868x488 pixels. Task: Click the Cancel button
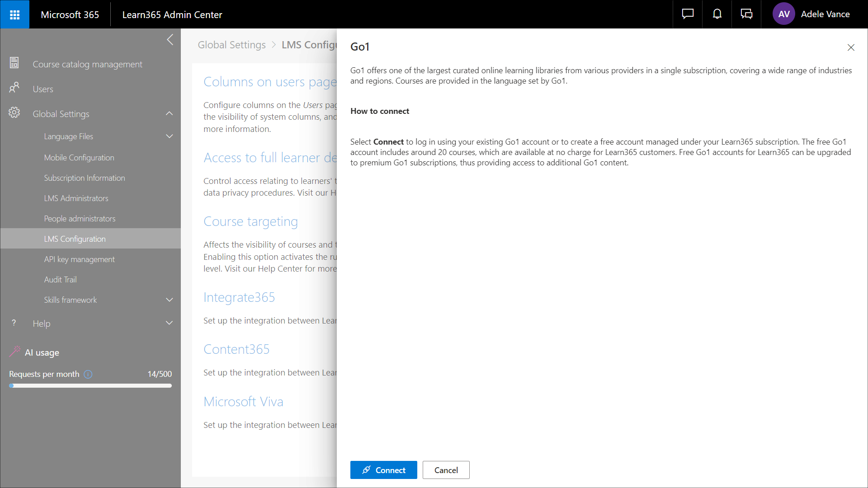tap(446, 470)
